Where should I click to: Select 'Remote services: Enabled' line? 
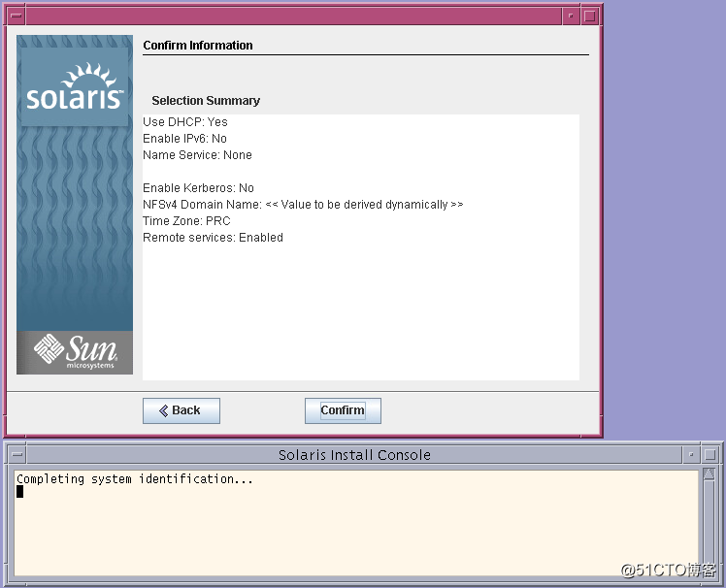(213, 238)
